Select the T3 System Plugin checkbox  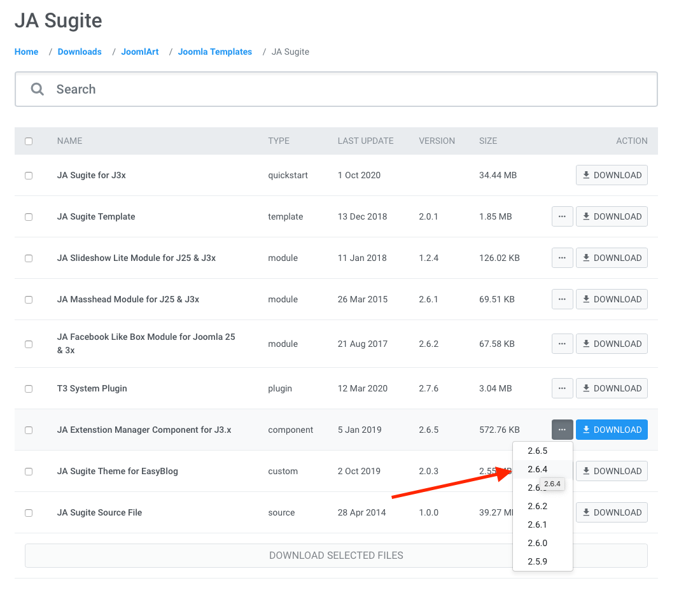click(29, 389)
